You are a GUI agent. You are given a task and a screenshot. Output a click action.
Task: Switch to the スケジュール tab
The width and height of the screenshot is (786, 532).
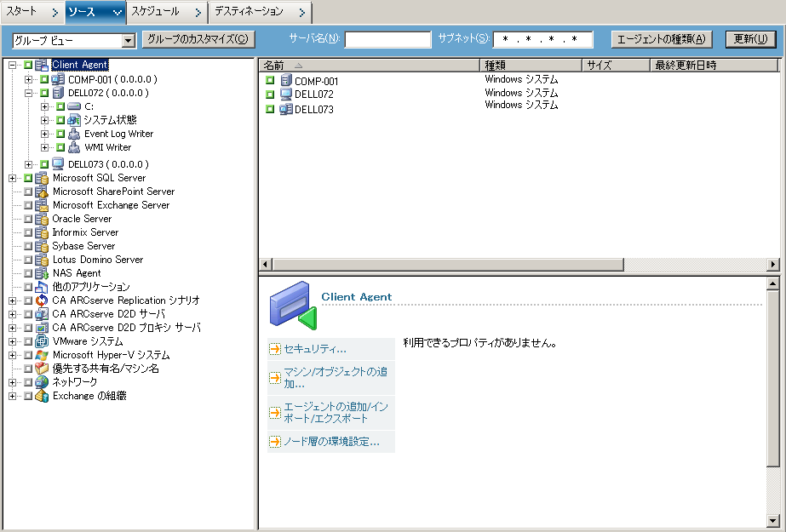(x=168, y=12)
